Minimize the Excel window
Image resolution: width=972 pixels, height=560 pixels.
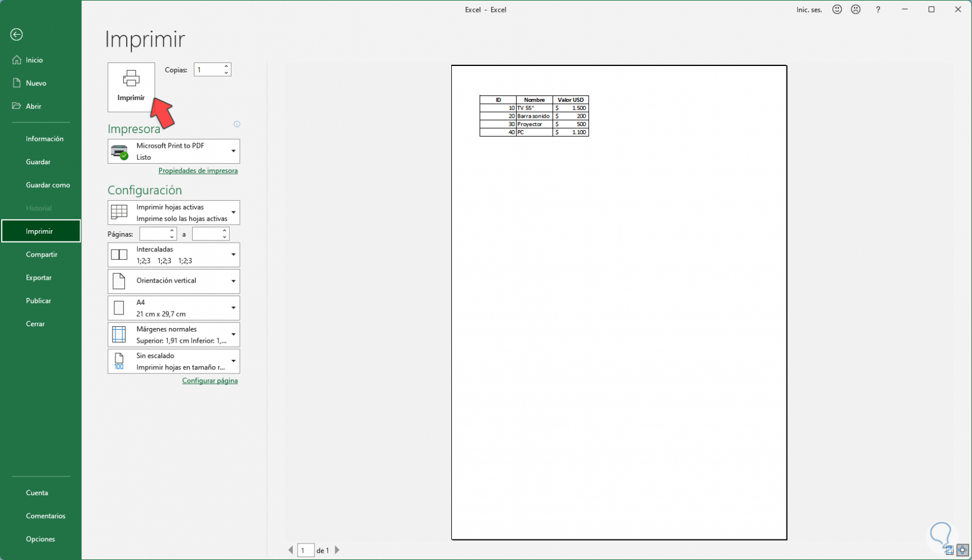905,9
